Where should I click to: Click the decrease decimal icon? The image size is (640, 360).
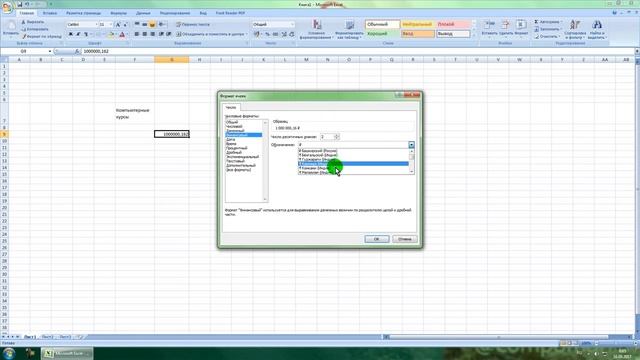click(x=291, y=34)
